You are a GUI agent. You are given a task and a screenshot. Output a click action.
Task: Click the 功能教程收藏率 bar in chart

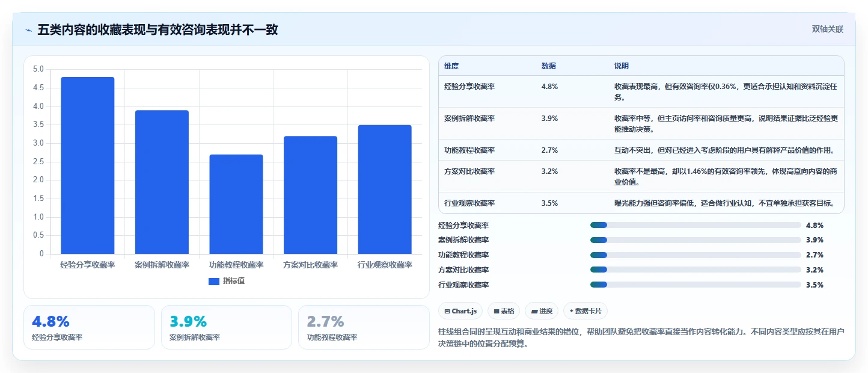coord(236,204)
